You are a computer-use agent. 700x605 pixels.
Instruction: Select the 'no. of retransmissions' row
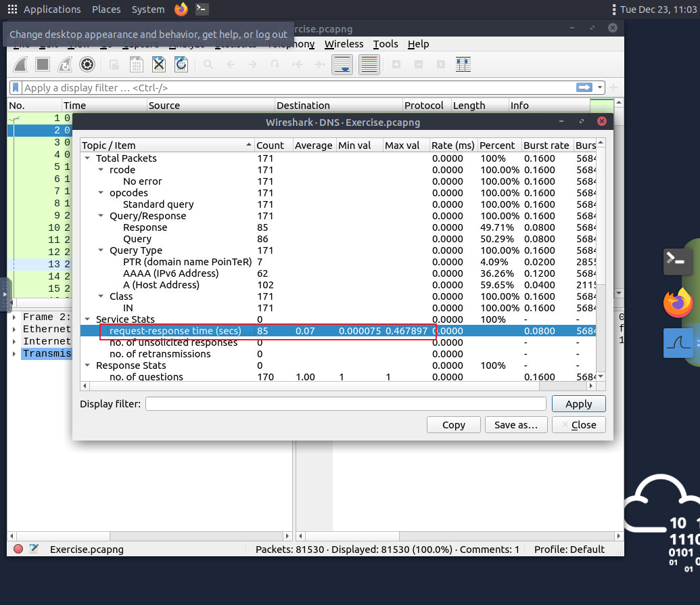click(x=338, y=354)
